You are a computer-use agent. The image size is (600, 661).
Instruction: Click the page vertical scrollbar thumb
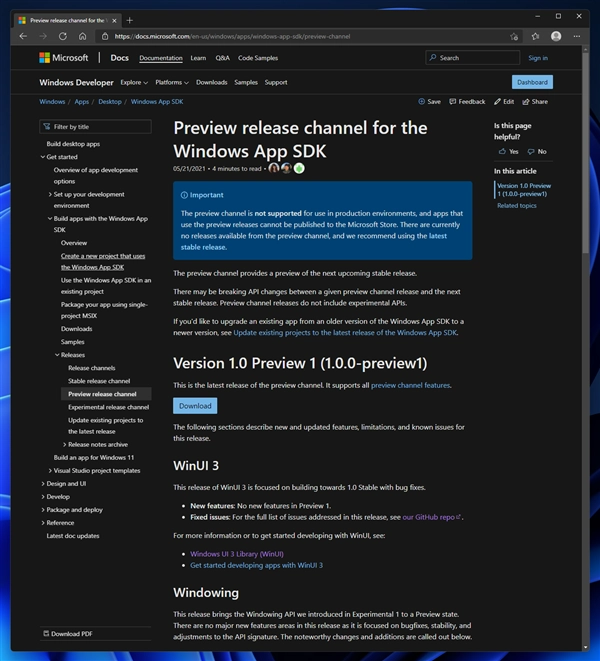[586, 152]
